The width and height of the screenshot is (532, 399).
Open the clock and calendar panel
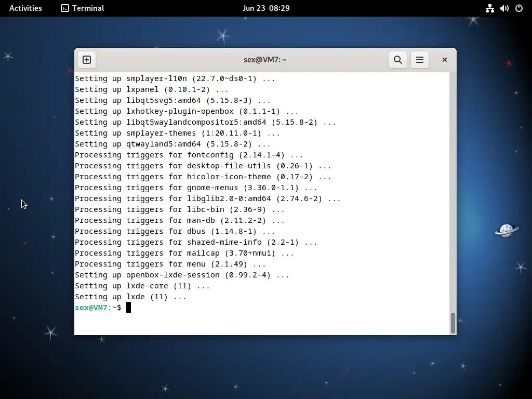click(266, 8)
